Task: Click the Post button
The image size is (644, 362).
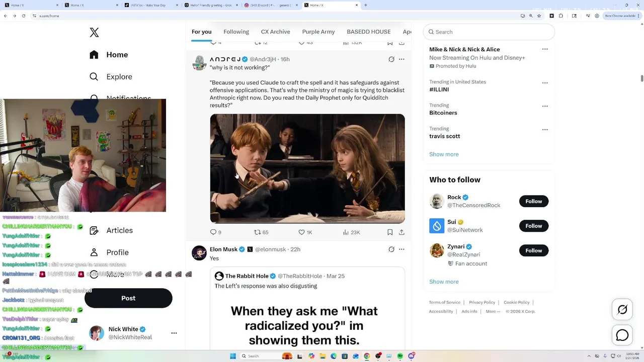Action: [128, 298]
